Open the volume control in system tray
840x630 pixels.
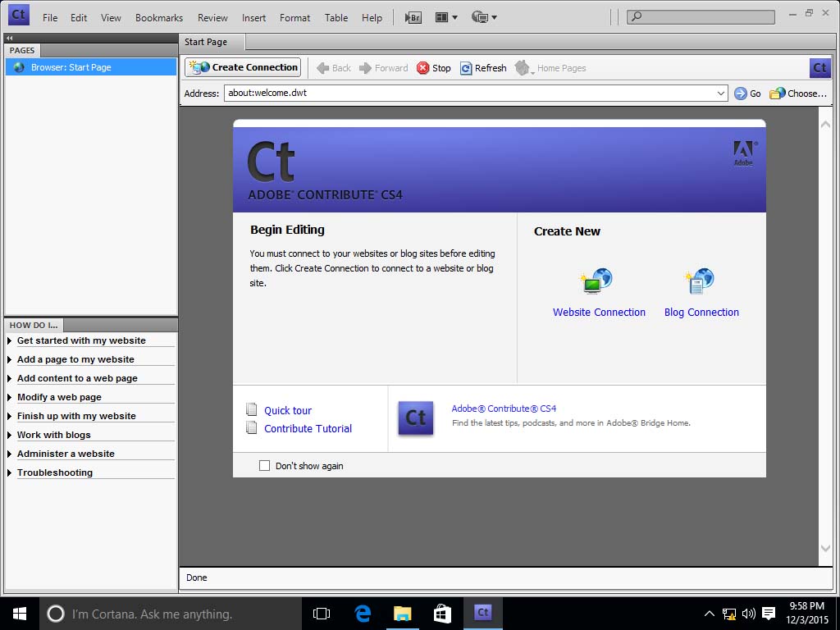coord(748,614)
